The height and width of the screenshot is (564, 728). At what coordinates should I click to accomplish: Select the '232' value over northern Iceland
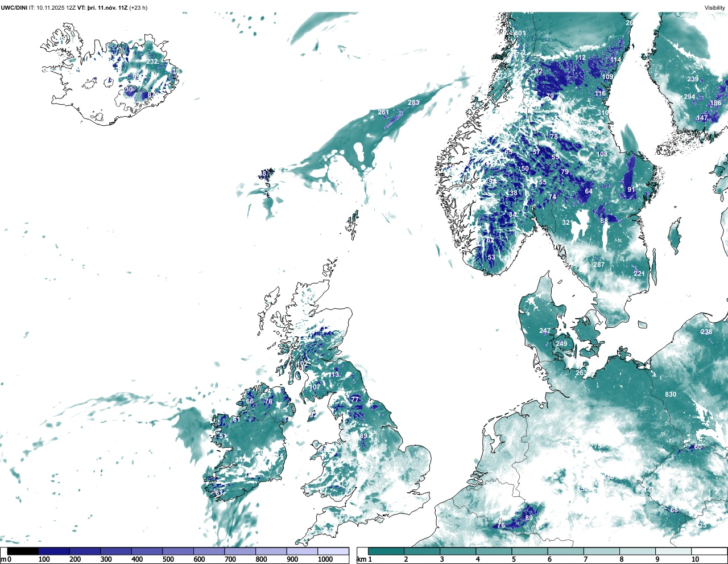(152, 61)
